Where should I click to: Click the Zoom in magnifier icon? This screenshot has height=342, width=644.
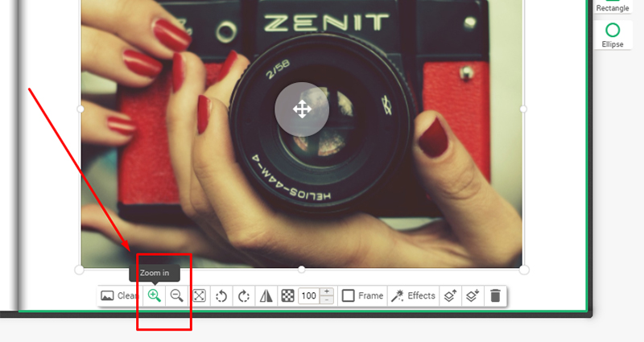[155, 295]
